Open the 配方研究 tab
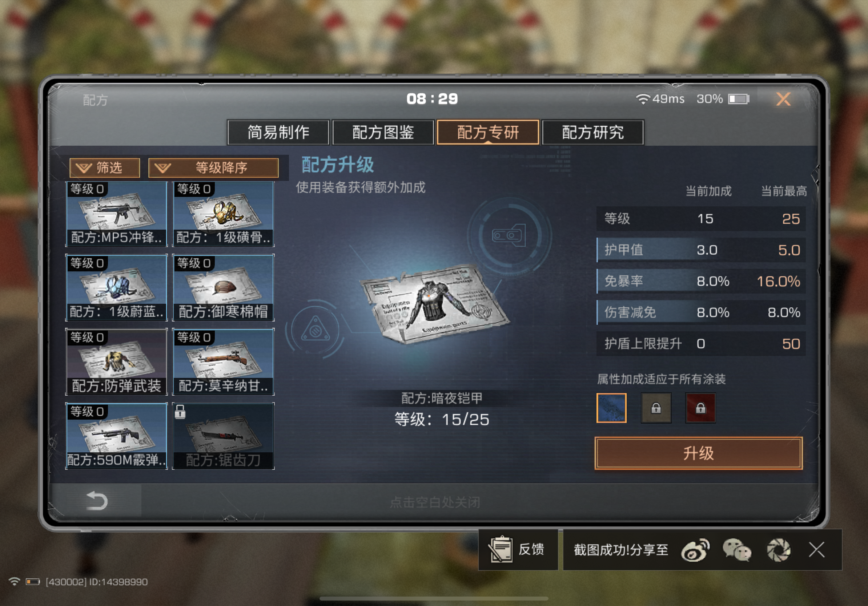 [x=593, y=132]
